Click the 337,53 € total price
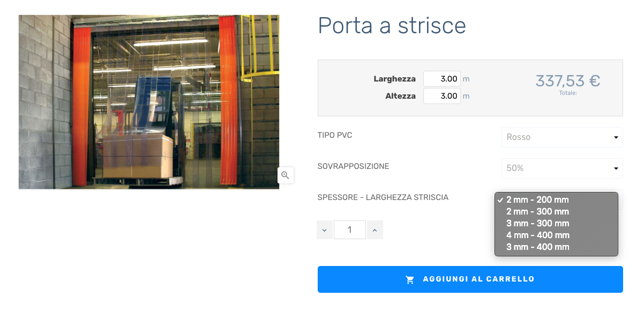 [x=568, y=81]
